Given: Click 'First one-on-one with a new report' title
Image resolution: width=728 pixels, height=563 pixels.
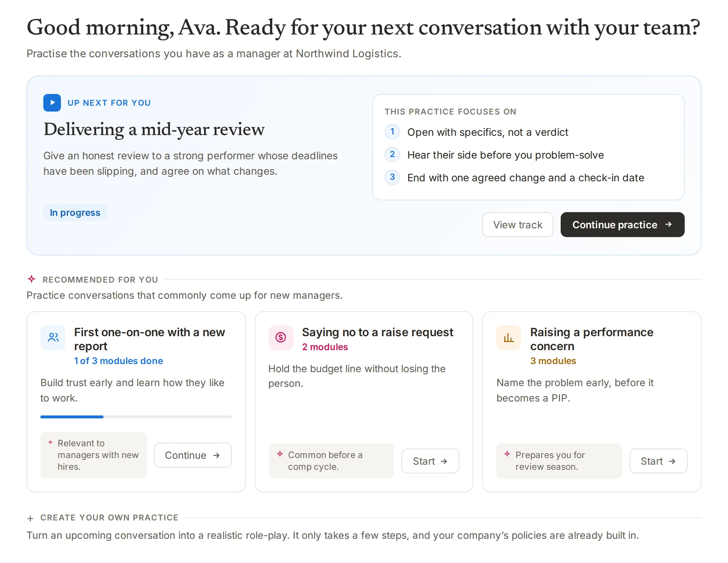Looking at the screenshot, I should [x=150, y=339].
